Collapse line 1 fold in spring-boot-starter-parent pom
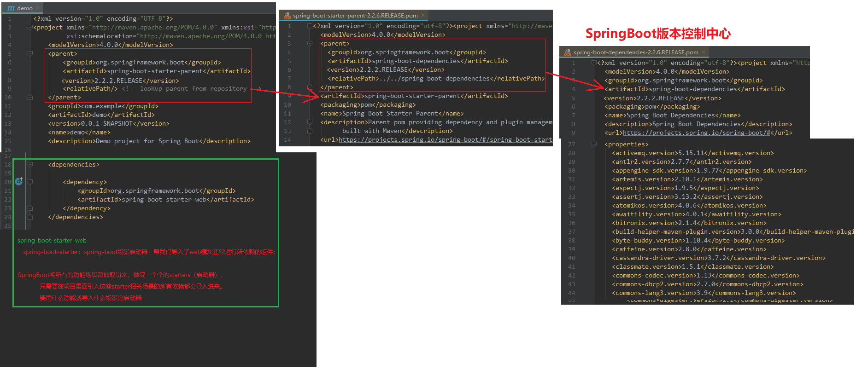Screen dimensions: 868x370 (310, 26)
